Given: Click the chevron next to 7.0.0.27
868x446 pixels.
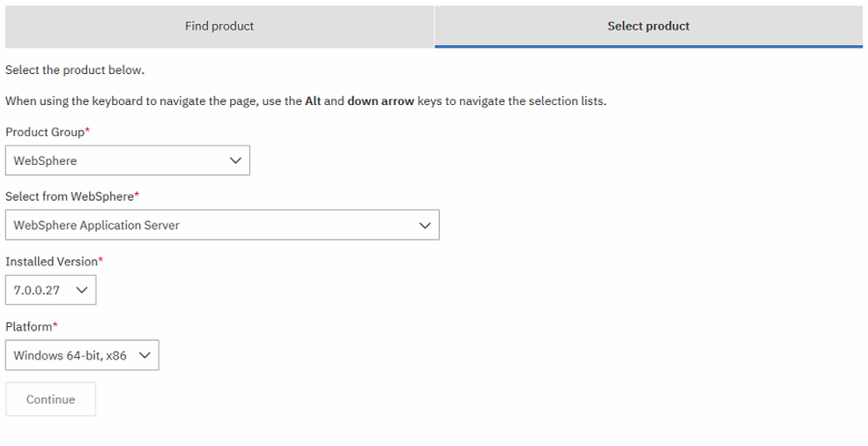Looking at the screenshot, I should click(81, 290).
